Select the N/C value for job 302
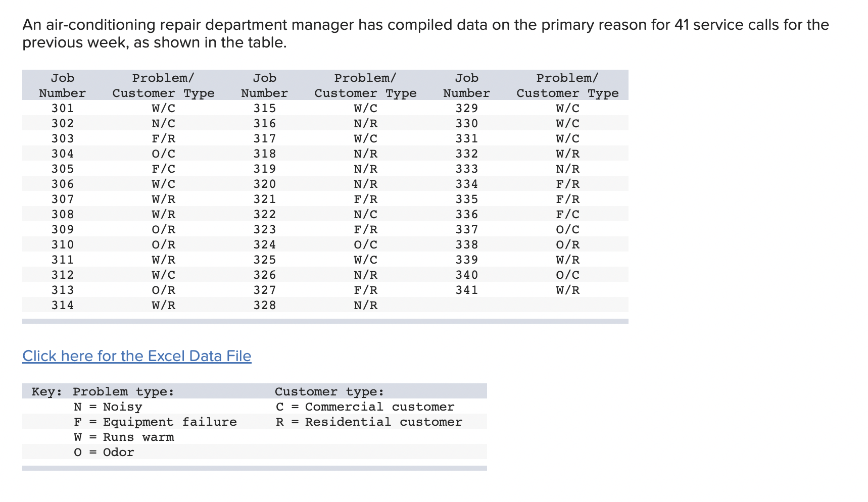Viewport: 868px width, 502px height. pos(164,123)
